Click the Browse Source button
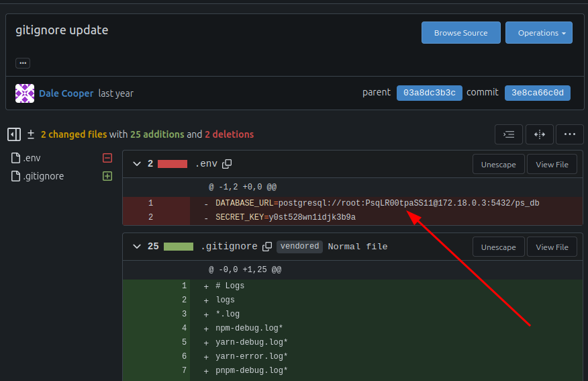Image resolution: width=588 pixels, height=381 pixels. click(461, 33)
